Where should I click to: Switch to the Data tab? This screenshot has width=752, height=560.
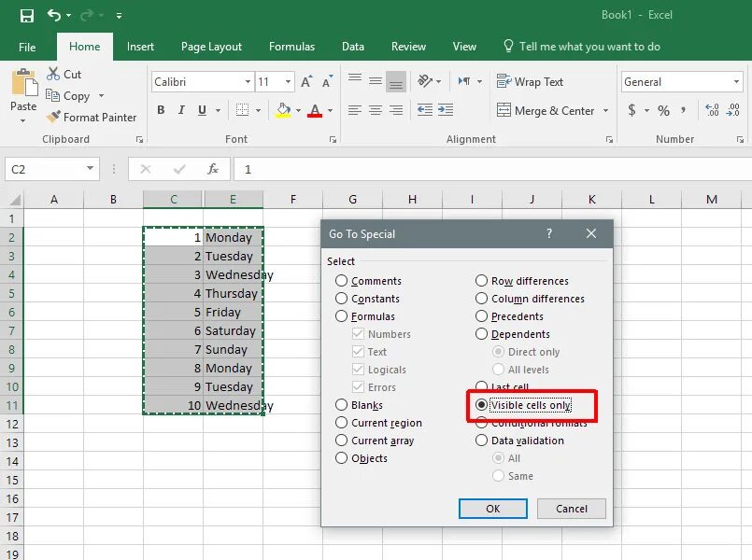353,47
